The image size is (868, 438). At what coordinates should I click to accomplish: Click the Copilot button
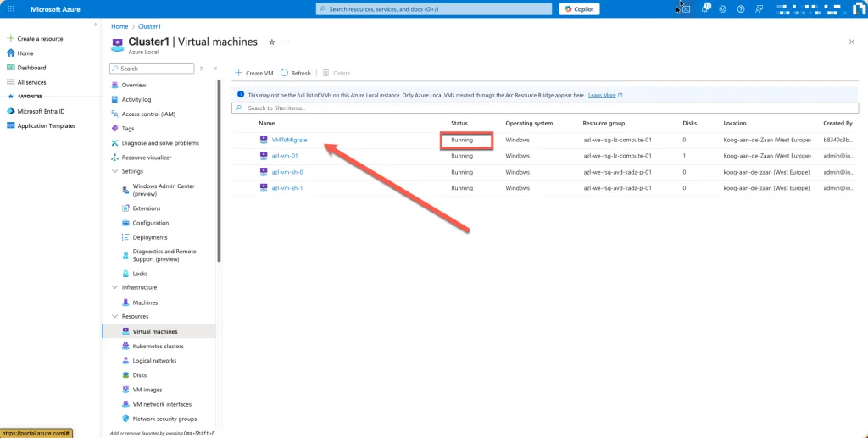point(580,8)
